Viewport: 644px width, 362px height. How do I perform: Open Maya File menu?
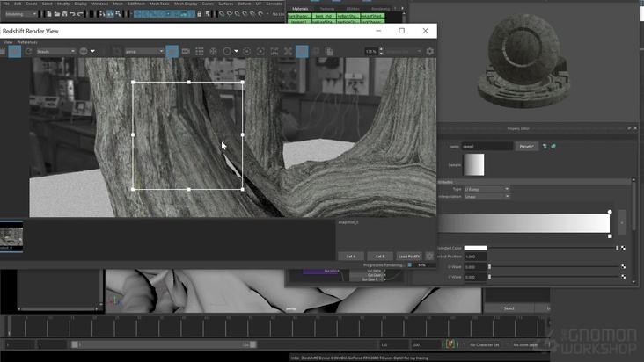[6, 4]
